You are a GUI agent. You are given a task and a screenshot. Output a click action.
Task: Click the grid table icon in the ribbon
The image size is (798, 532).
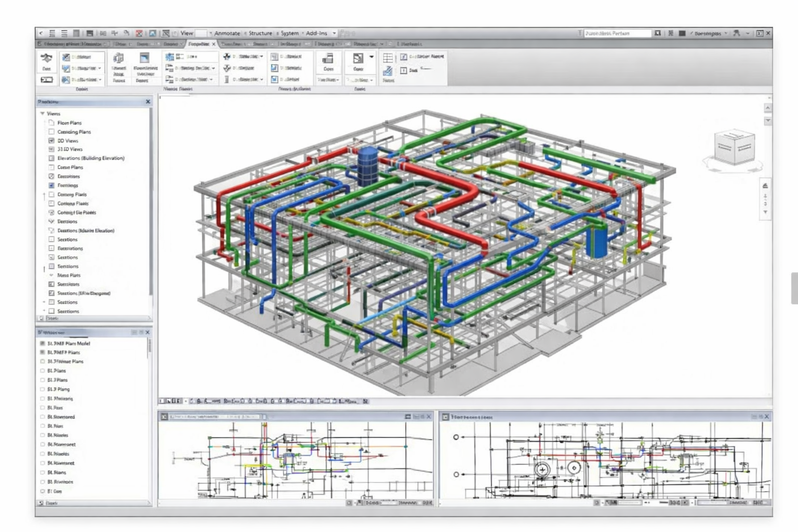point(388,58)
